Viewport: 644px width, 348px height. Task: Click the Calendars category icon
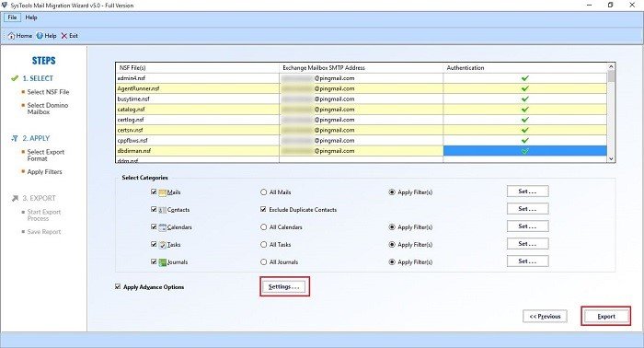(163, 227)
